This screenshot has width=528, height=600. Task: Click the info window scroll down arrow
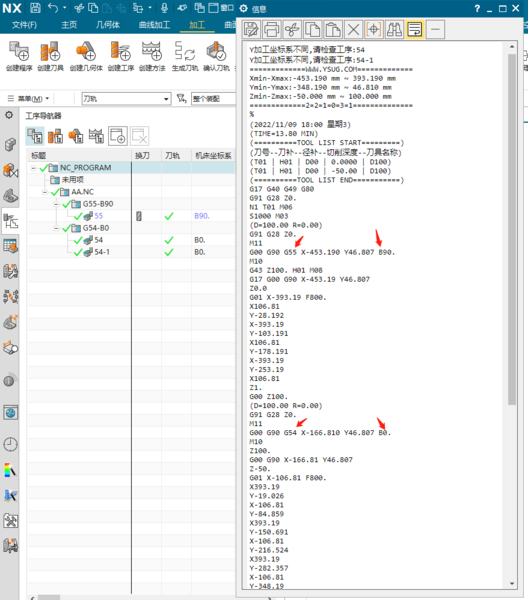pyautogui.click(x=512, y=584)
